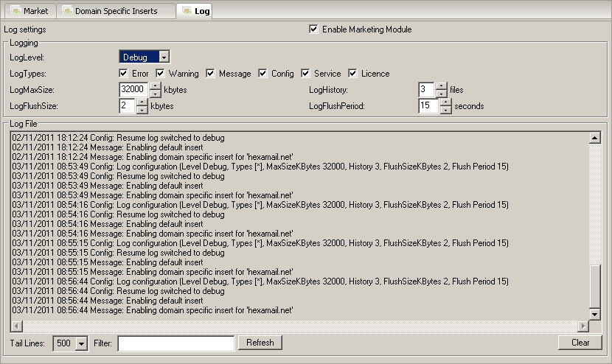Uncheck the Service log type

point(306,74)
